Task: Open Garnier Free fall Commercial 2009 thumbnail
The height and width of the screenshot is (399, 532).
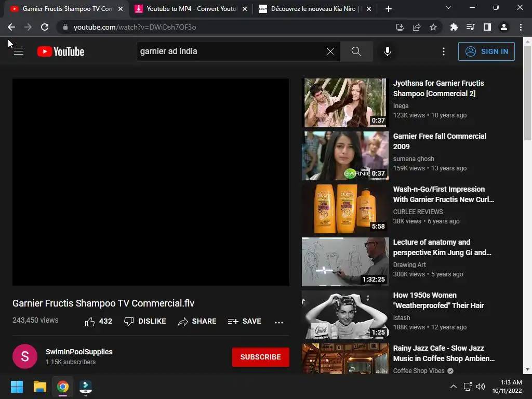Action: pyautogui.click(x=345, y=156)
